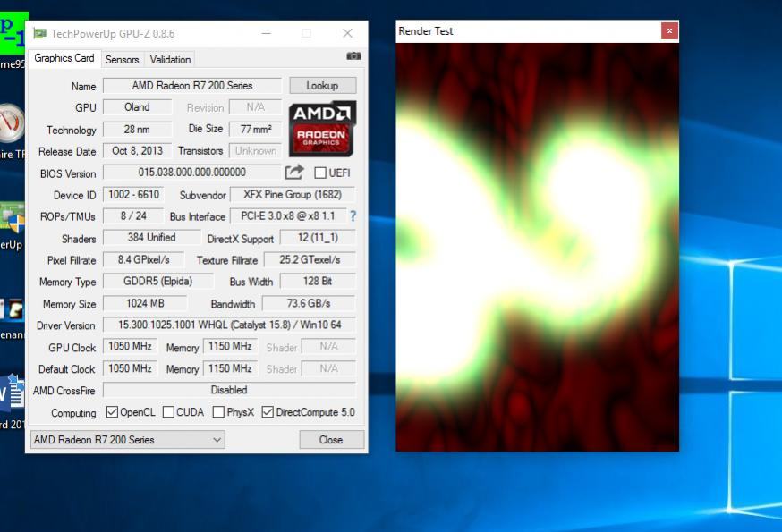
Task: Click the Close button in GPU-Z
Action: click(331, 440)
